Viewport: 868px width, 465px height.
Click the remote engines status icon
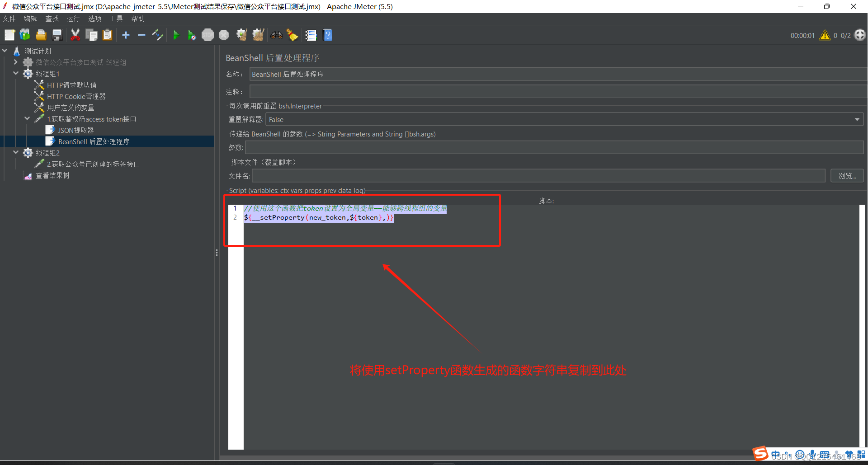point(860,35)
